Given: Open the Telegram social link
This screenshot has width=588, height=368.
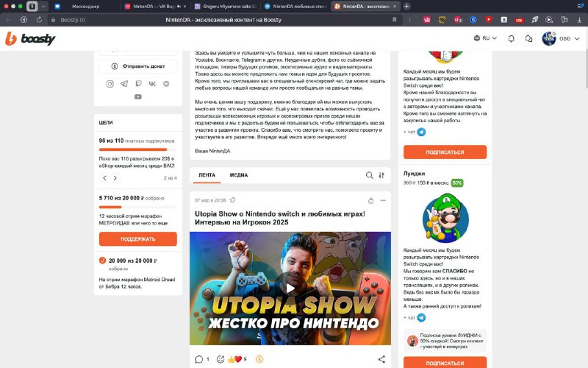Looking at the screenshot, I should pos(124,84).
